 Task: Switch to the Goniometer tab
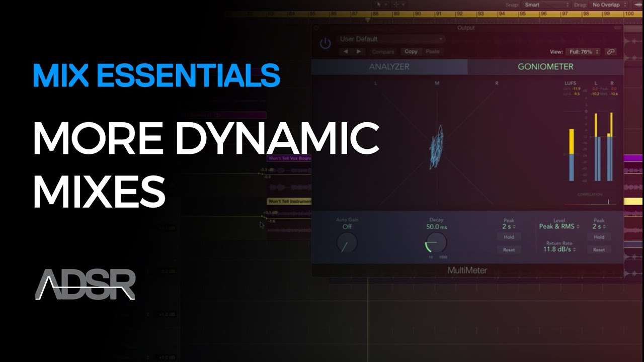[545, 66]
